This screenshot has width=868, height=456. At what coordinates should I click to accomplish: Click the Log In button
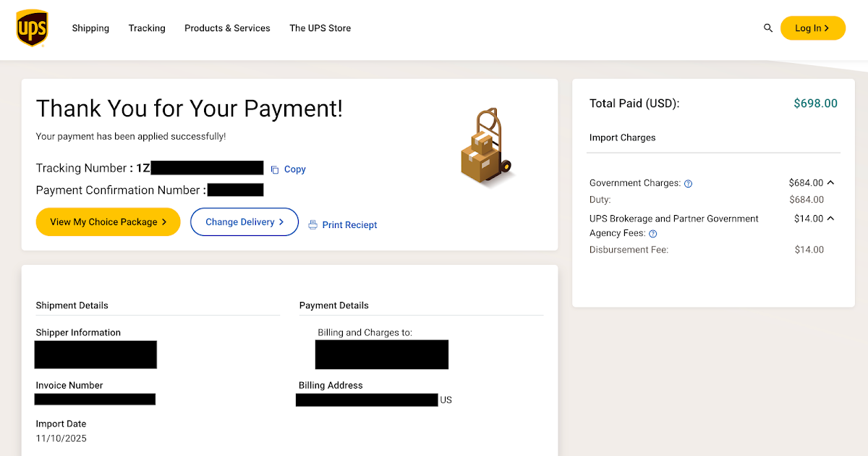pyautogui.click(x=812, y=28)
